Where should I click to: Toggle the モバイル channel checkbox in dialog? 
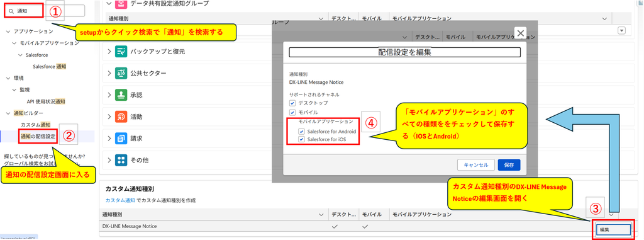tap(292, 112)
